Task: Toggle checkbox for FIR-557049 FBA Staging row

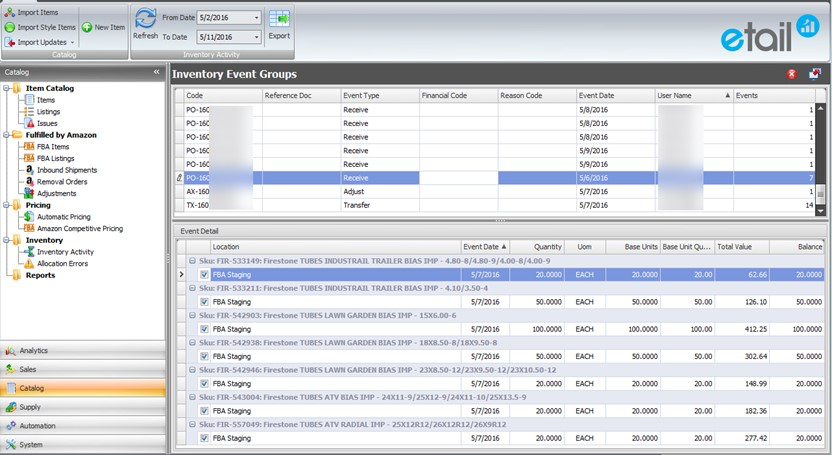Action: [x=204, y=438]
